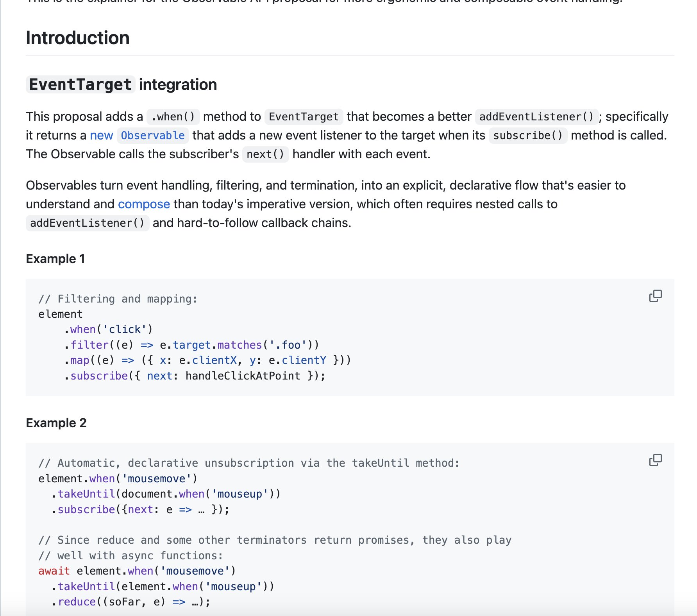This screenshot has height=616, width=697.
Task: Click the inline 'next()' code
Action: click(x=266, y=154)
